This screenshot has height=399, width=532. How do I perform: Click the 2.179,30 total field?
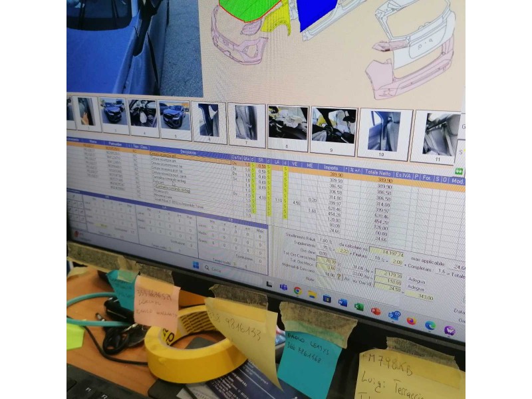[388, 273]
